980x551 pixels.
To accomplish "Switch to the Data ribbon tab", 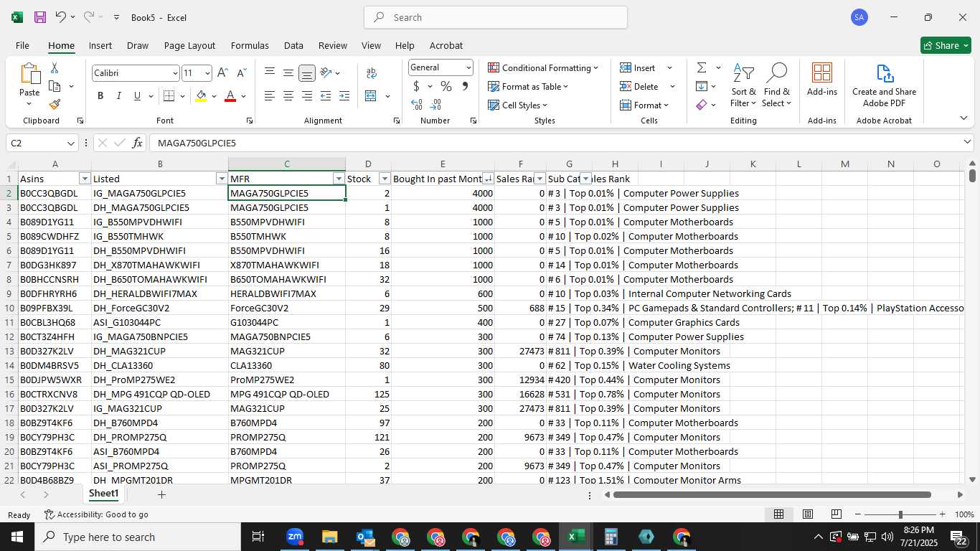I will tap(293, 45).
